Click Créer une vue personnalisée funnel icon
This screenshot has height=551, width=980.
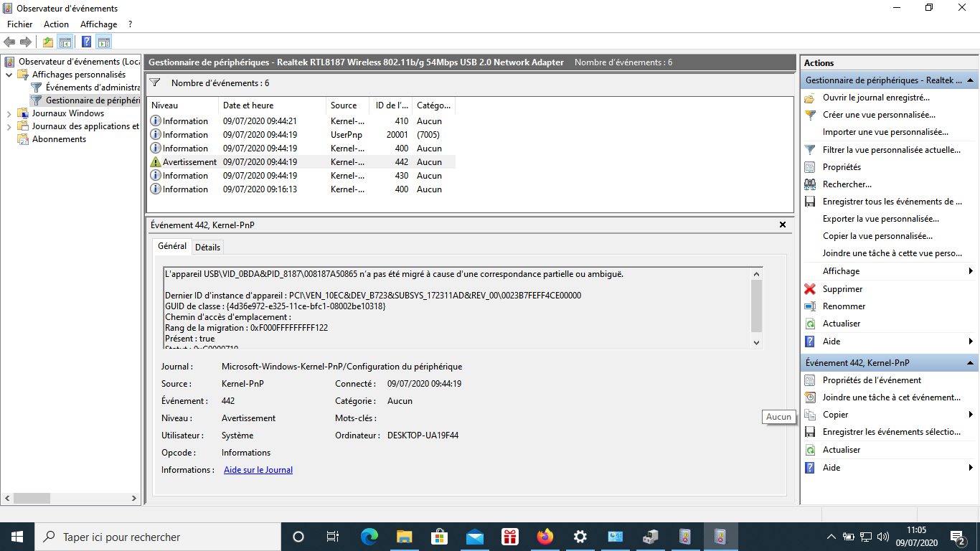click(810, 115)
